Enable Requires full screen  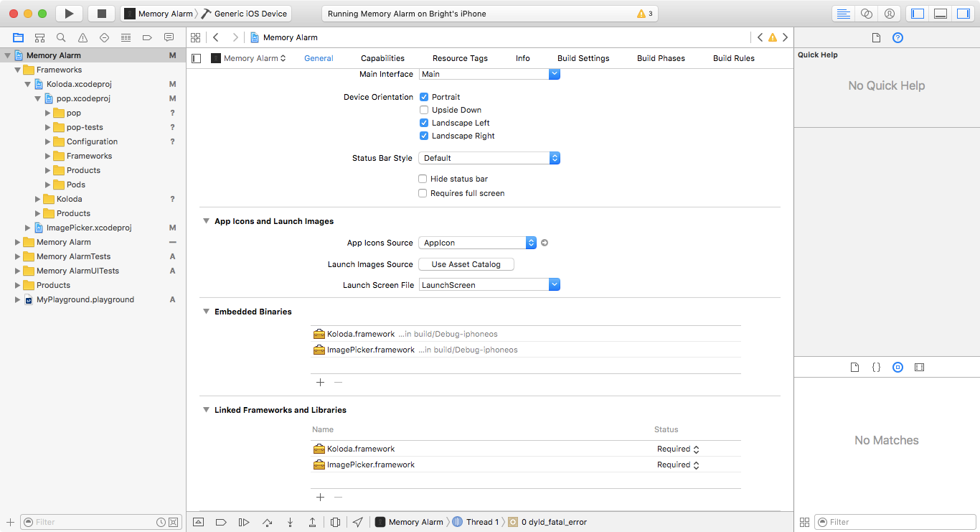[423, 193]
